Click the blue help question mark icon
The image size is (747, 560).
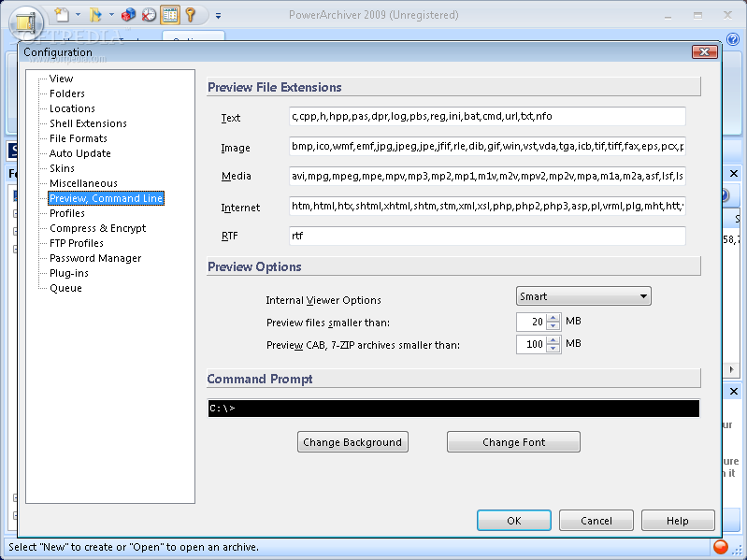pos(733,38)
